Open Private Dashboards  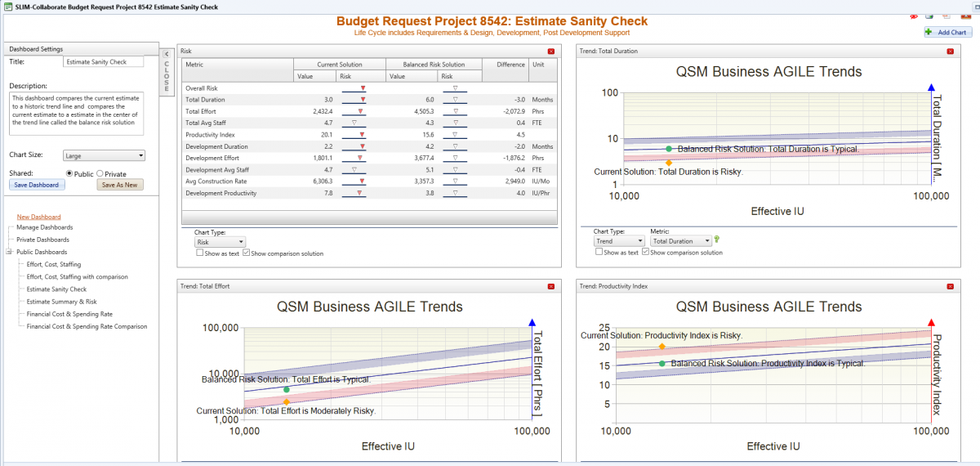(42, 240)
